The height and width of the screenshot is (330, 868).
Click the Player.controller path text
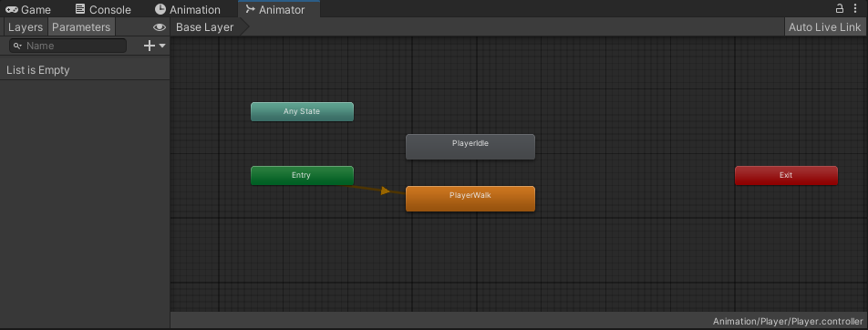pyautogui.click(x=788, y=322)
